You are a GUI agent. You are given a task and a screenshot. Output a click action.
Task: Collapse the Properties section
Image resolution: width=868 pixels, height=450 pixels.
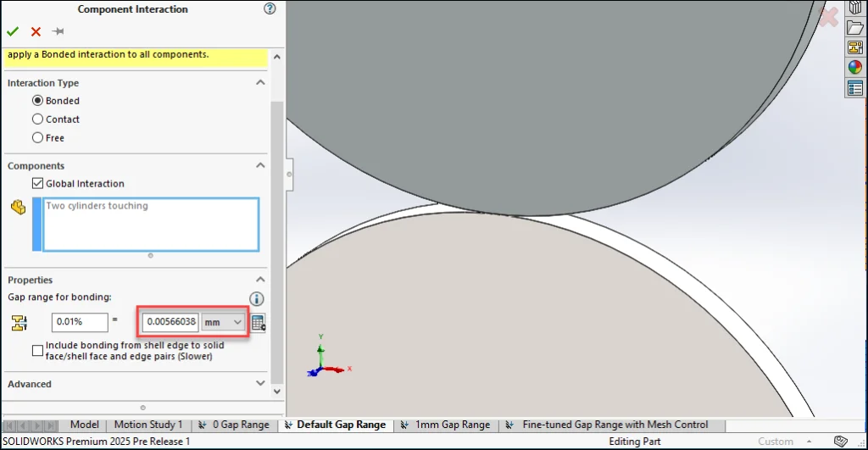coord(260,280)
